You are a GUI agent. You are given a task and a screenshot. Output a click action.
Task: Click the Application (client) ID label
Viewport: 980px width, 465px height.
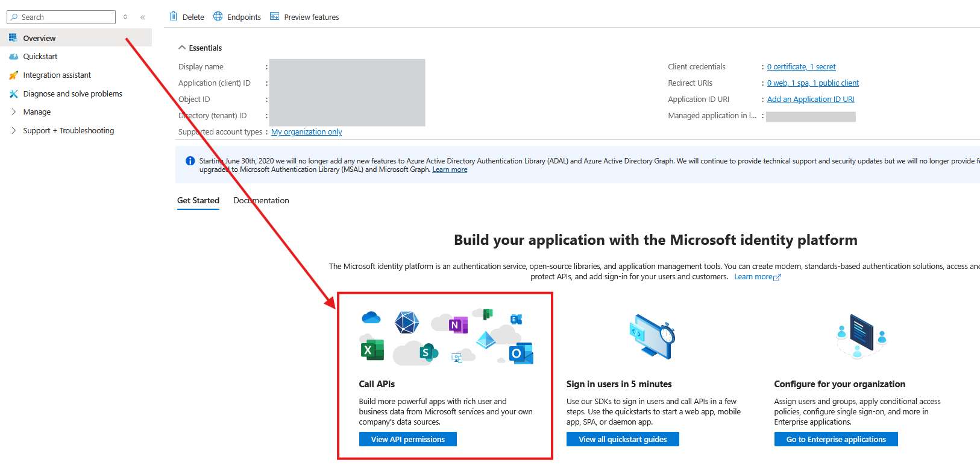215,83
